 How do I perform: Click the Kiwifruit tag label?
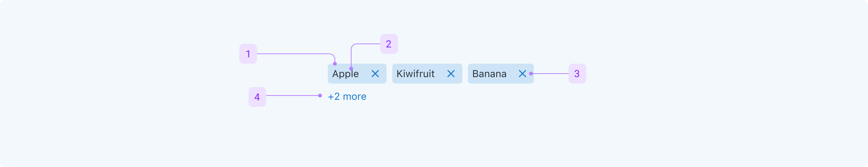(415, 74)
